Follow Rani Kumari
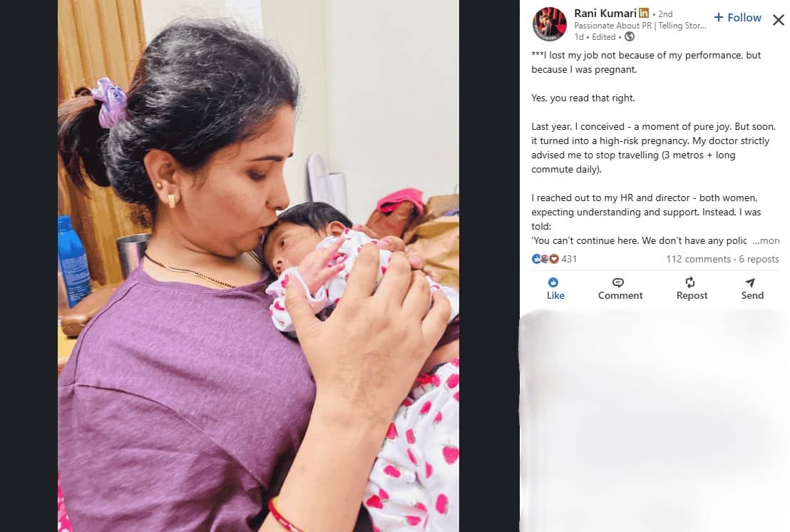Viewport: 790px width, 532px height. (x=738, y=18)
